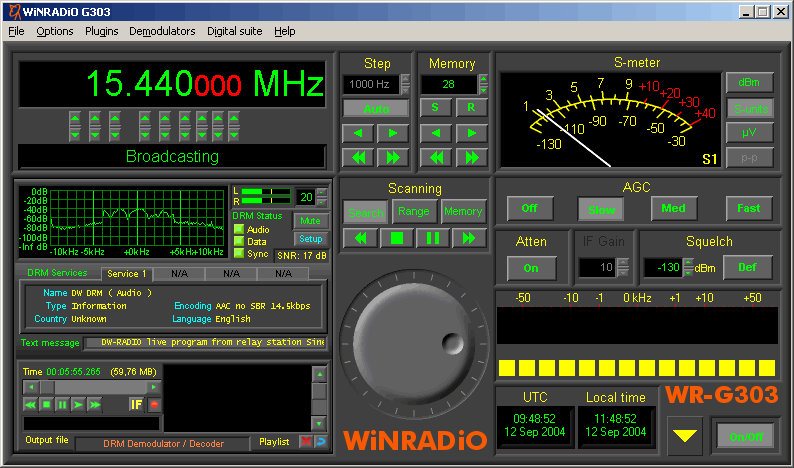Screen dimensions: 794x468
Task: Open the Demodulators menu
Action: pyautogui.click(x=162, y=31)
